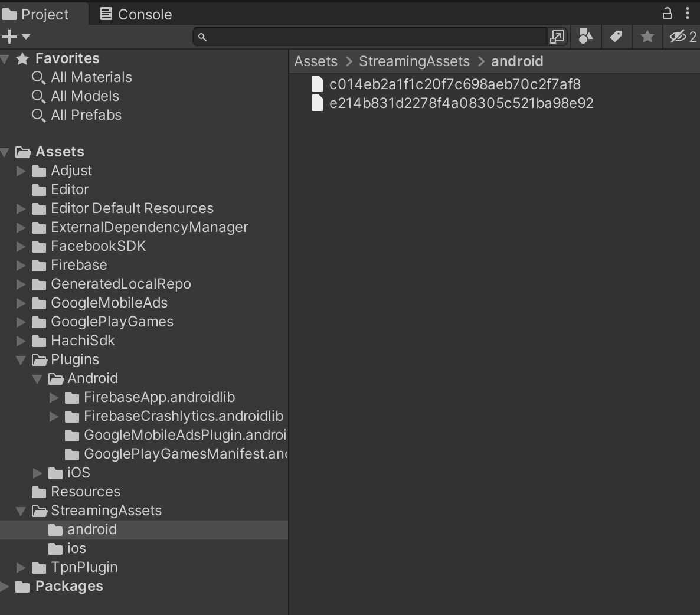Viewport: 700px width, 615px height.
Task: Click the All Models search icon
Action: (x=39, y=96)
